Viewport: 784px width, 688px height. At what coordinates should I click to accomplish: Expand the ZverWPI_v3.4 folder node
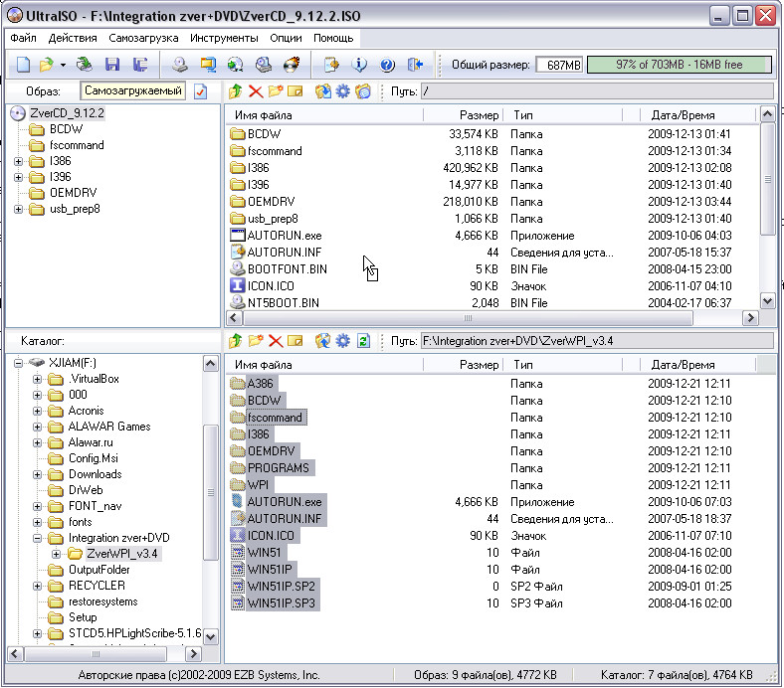coord(57,554)
